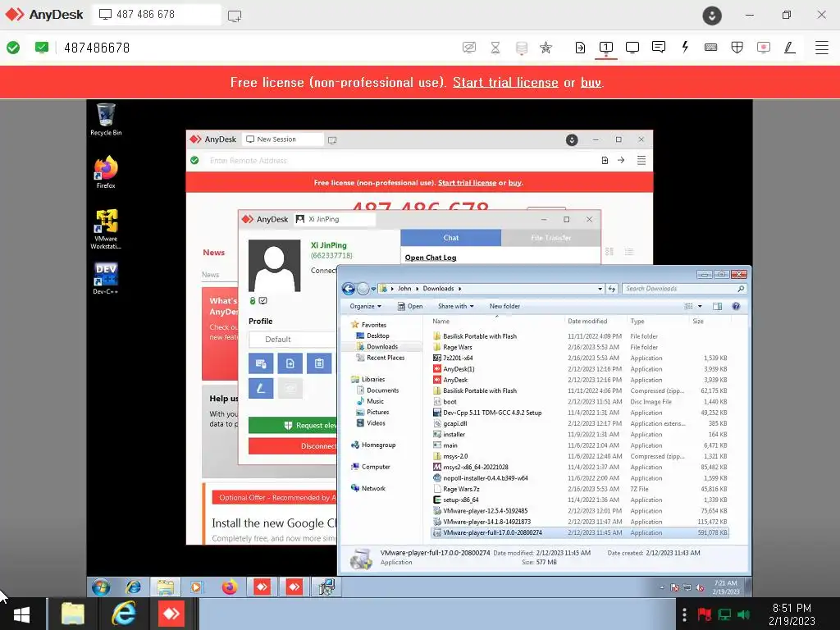Click the Explorer refresh button
Screen dimensions: 840x630
pos(612,289)
